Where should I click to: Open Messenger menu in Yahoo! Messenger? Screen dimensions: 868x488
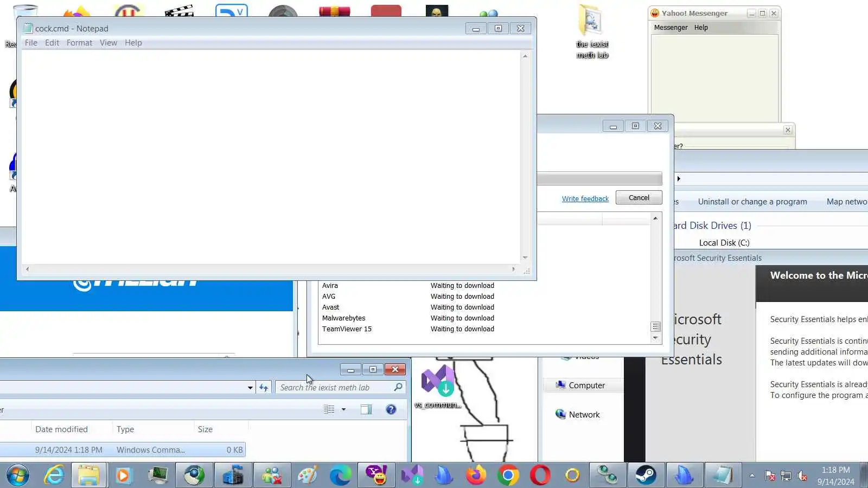pos(671,28)
